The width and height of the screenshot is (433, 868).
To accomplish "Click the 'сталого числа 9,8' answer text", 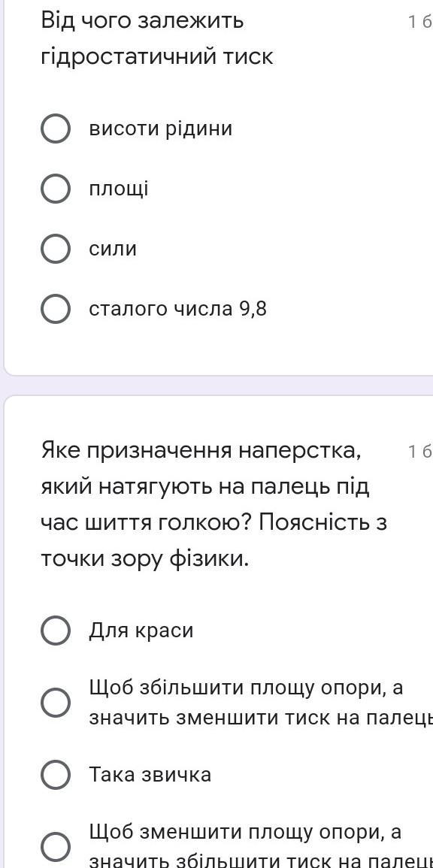I will [177, 310].
